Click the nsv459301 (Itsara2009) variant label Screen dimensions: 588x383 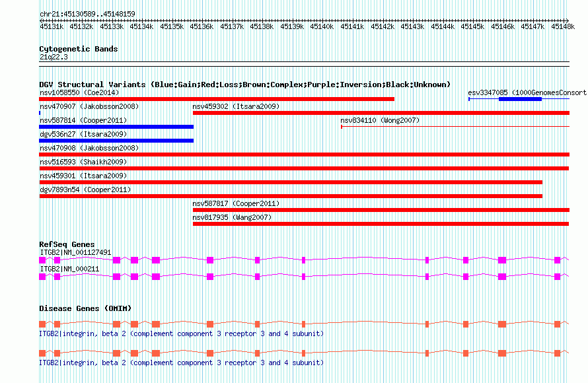[83, 176]
